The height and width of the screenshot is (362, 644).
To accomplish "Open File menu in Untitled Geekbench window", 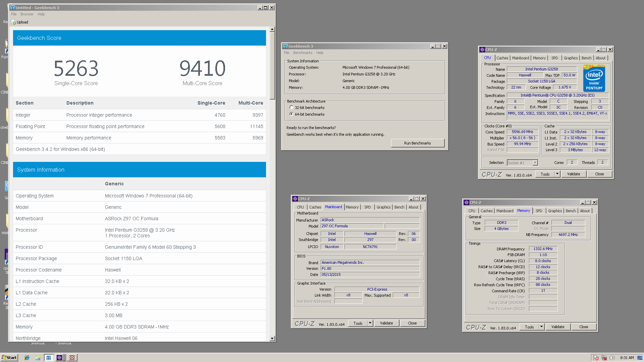I will [x=14, y=14].
